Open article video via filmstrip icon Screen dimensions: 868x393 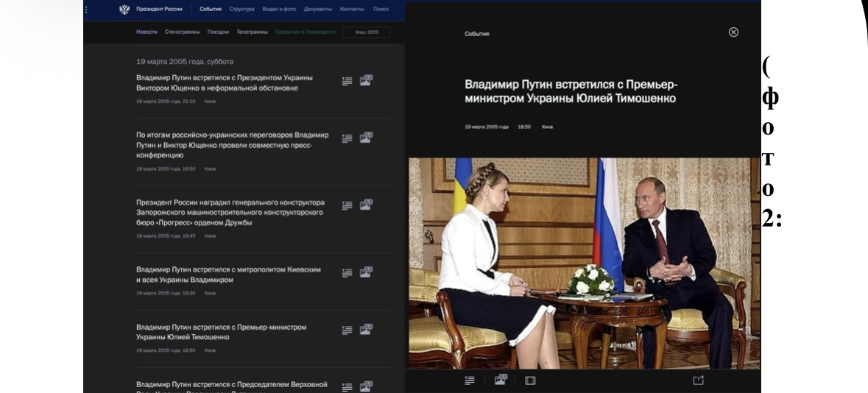click(x=530, y=380)
